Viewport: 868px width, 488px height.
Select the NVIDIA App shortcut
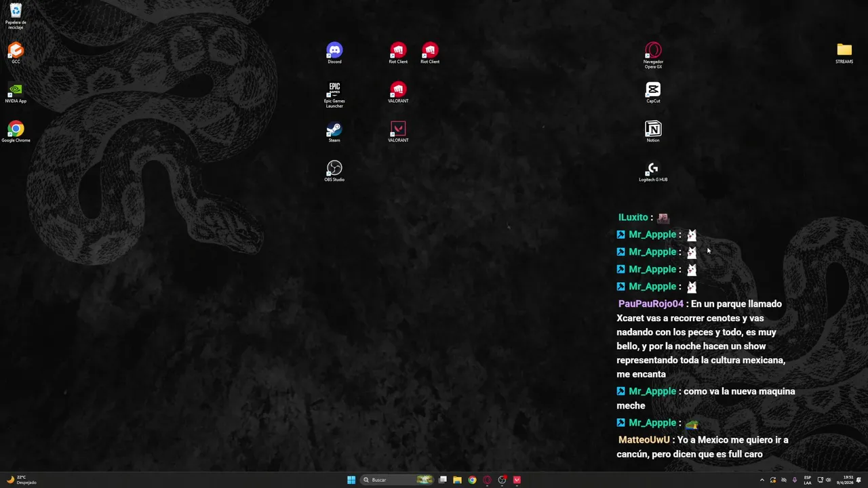point(16,93)
